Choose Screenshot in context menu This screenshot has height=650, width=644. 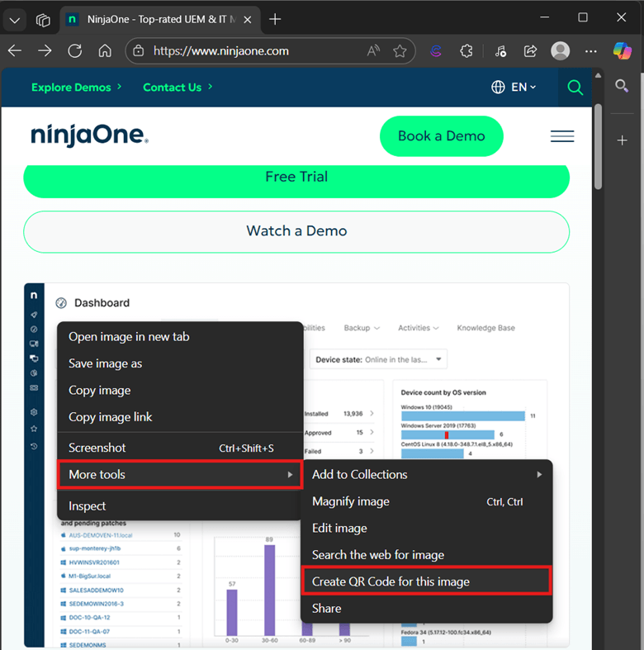tap(180, 448)
